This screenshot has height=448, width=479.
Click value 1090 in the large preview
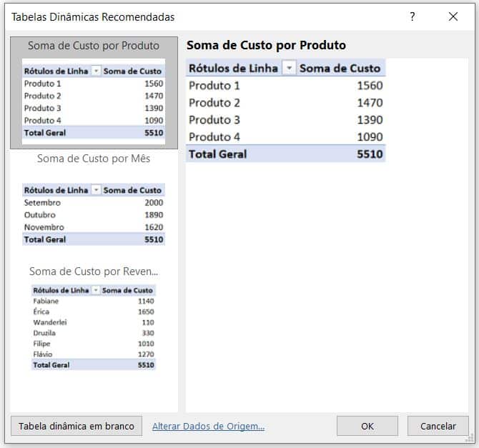pos(370,136)
